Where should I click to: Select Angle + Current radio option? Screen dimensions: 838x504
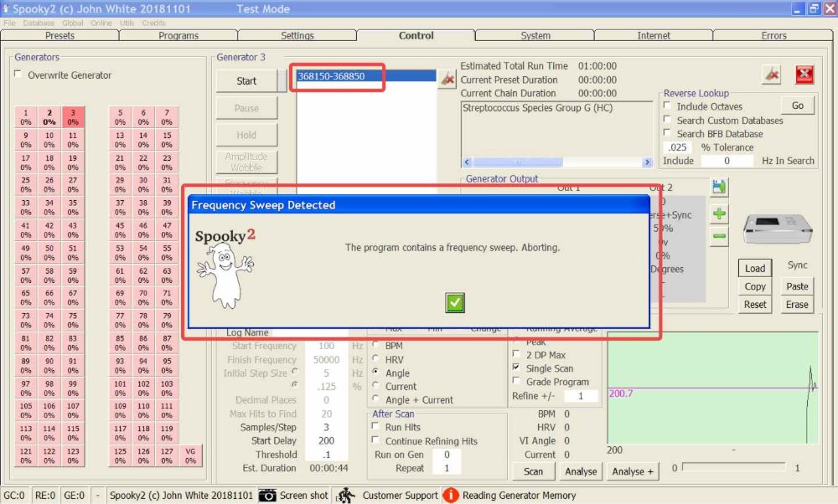pos(375,399)
